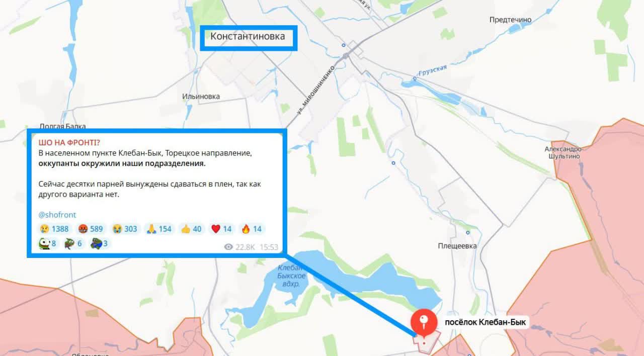Click the frog sticker reaction with 8
Image resolution: width=644 pixels, height=356 pixels.
coord(47,244)
